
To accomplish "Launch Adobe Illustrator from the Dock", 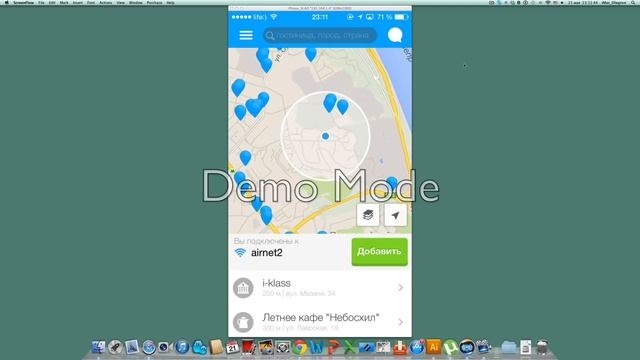I will point(433,347).
